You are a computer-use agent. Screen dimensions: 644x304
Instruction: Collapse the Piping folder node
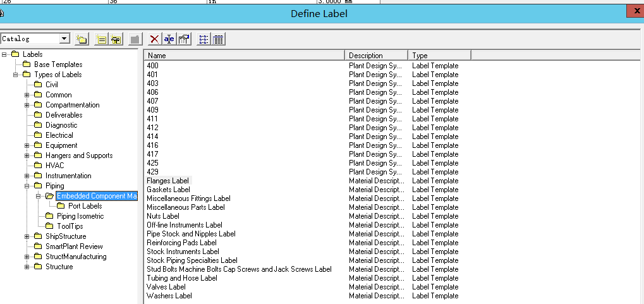[27, 186]
